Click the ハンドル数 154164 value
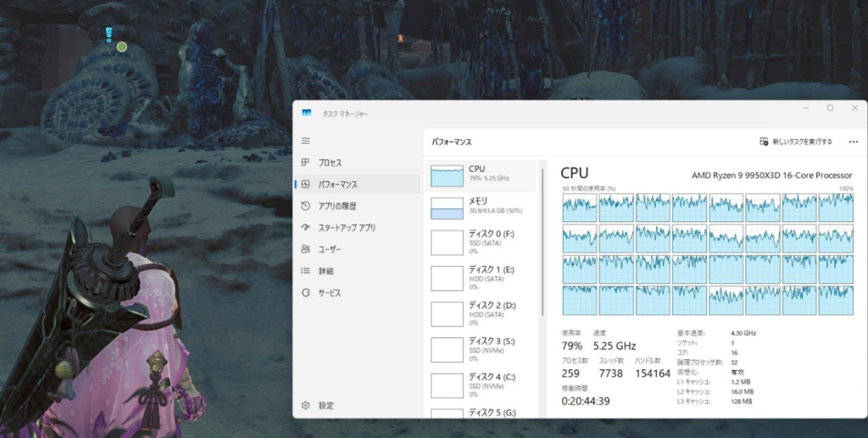Screen dimensions: 868x438 pos(653,374)
